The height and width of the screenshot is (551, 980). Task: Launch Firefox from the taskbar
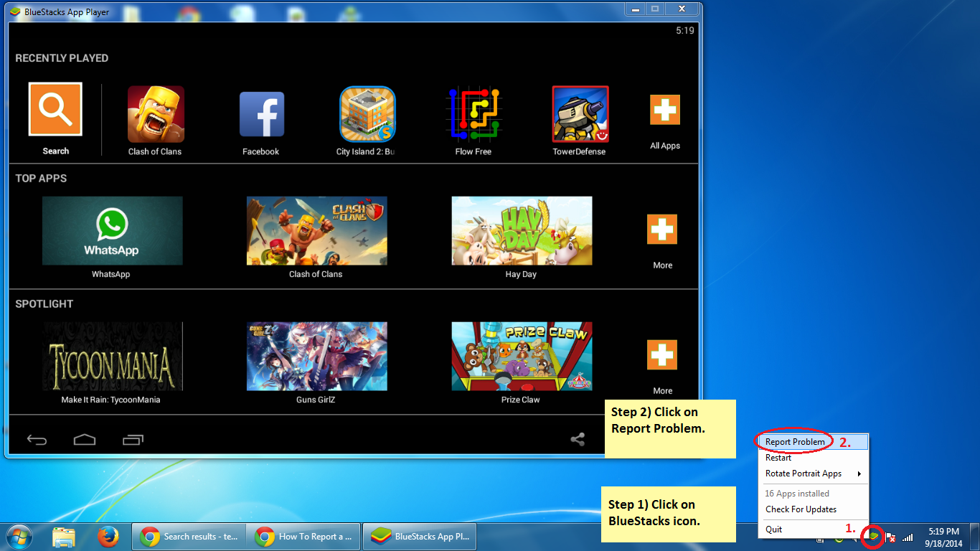(x=108, y=537)
